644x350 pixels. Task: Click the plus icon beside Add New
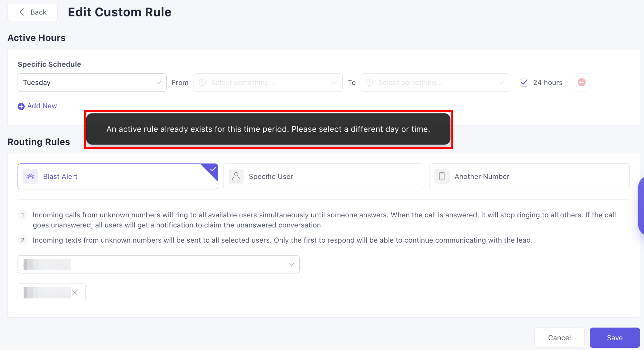pos(21,106)
